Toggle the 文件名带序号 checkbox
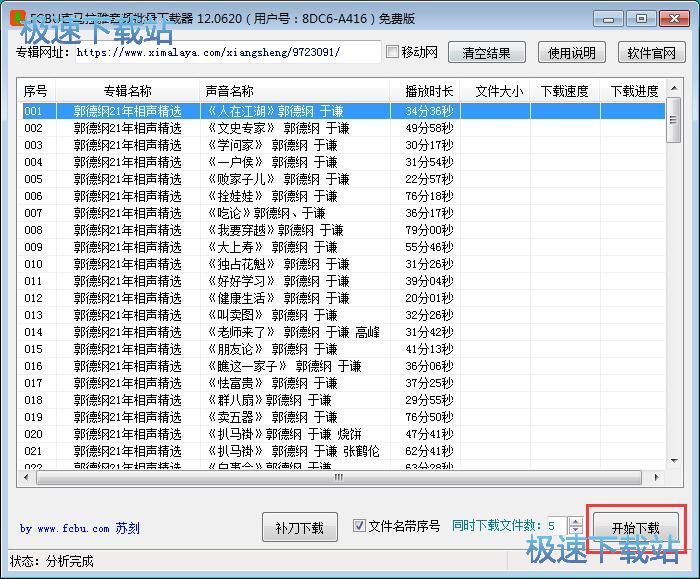This screenshot has width=700, height=579. point(359,525)
